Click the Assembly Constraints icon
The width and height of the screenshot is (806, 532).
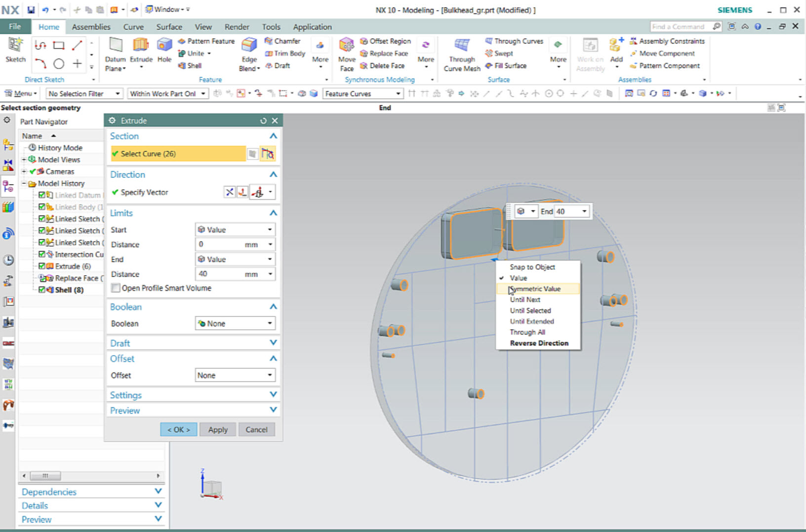tap(633, 41)
